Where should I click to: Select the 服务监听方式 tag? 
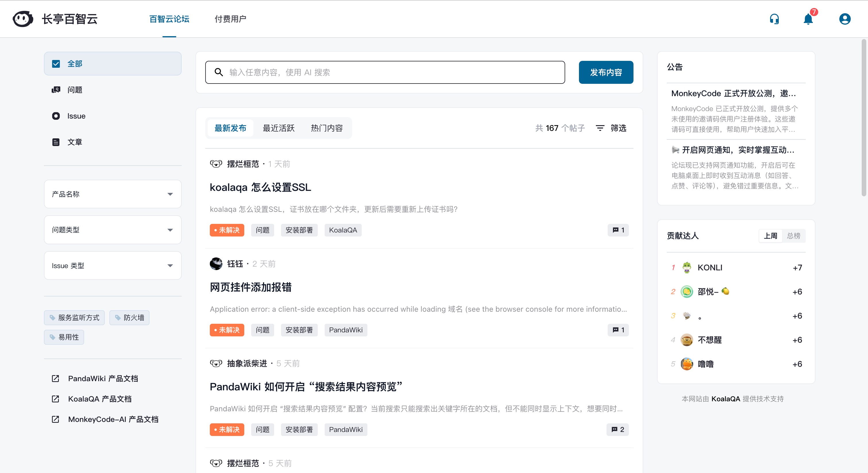pyautogui.click(x=74, y=318)
